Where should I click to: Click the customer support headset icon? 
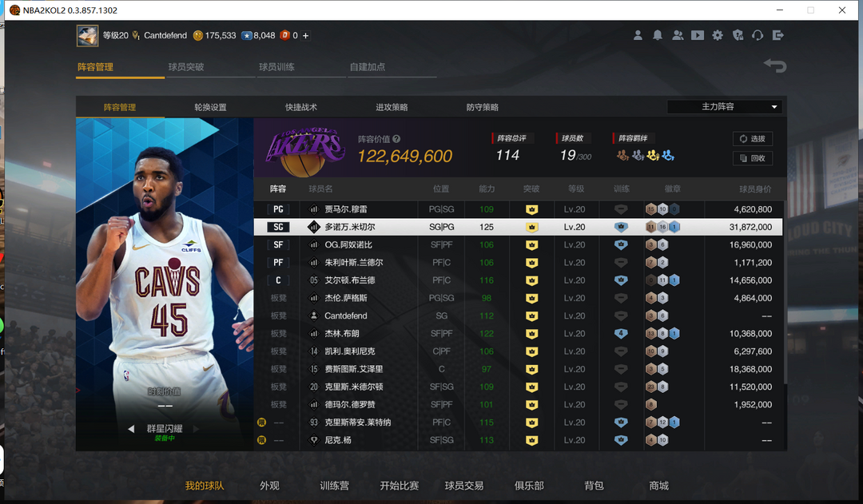(x=758, y=35)
